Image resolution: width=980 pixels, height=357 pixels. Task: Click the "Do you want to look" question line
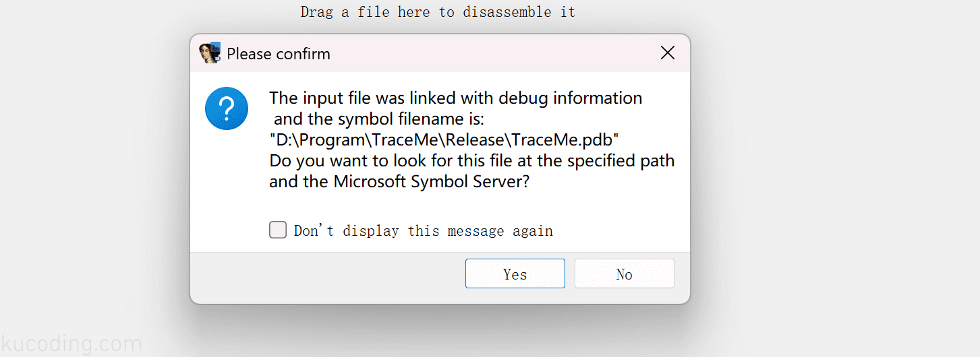[472, 161]
